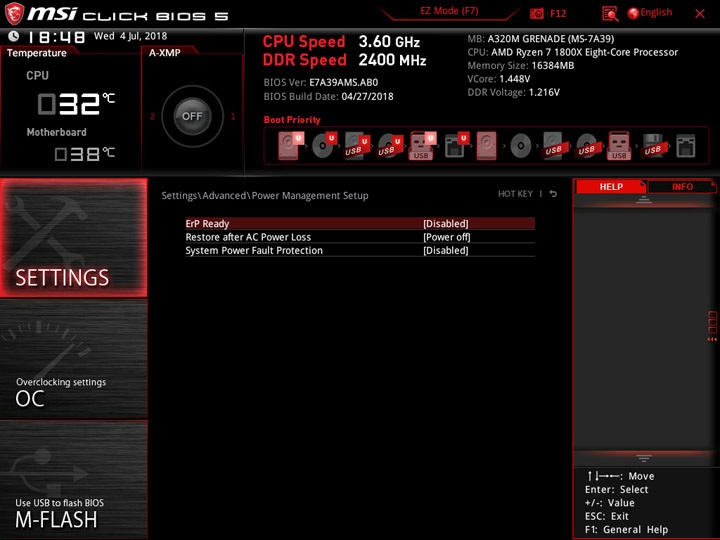Click the help panel scroll-down handle
Viewport: 720px width, 540px height.
click(x=644, y=458)
